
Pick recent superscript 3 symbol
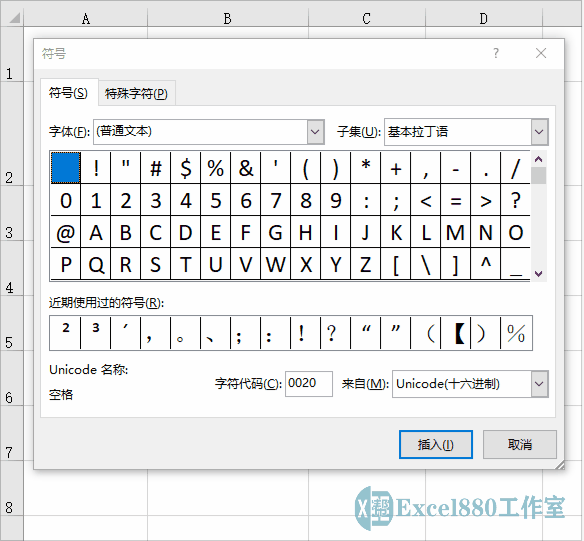pos(96,333)
